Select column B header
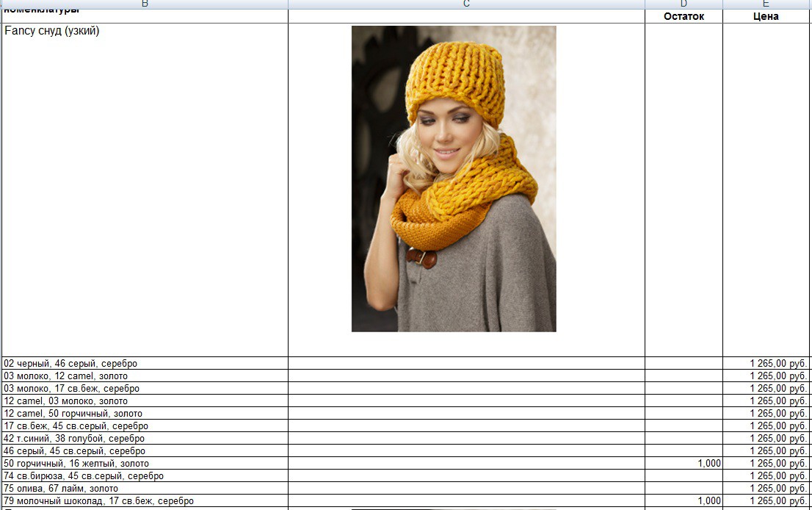The image size is (812, 510). point(145,4)
